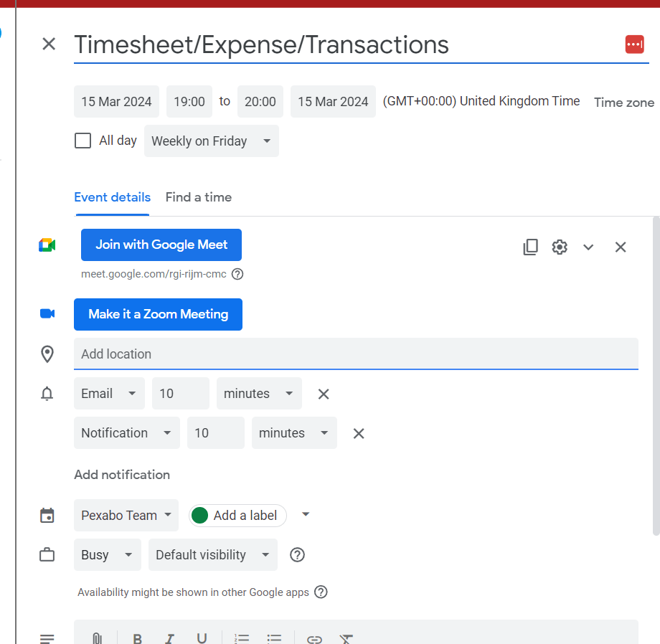The width and height of the screenshot is (660, 644).
Task: Edit the Notification reminder 10 value
Action: point(215,433)
